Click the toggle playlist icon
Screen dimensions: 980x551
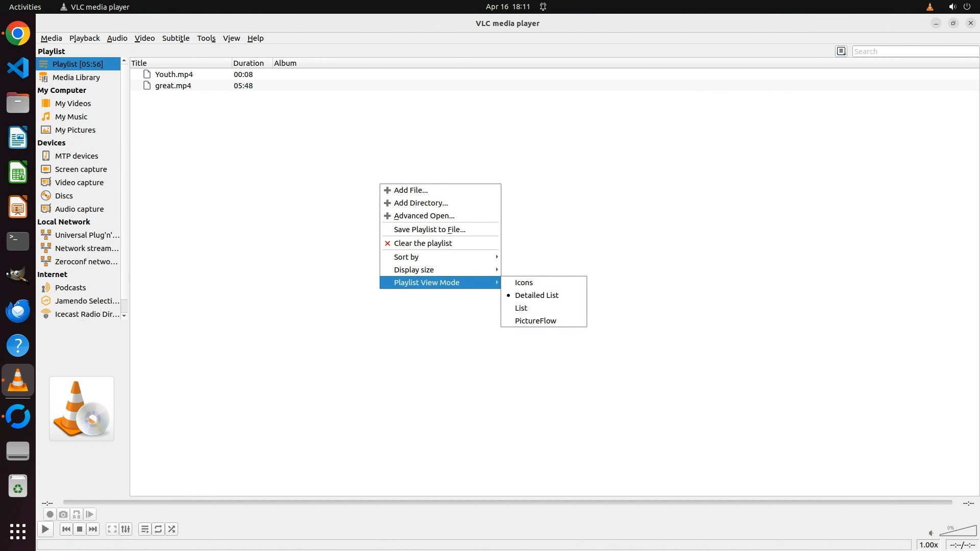[x=145, y=529]
